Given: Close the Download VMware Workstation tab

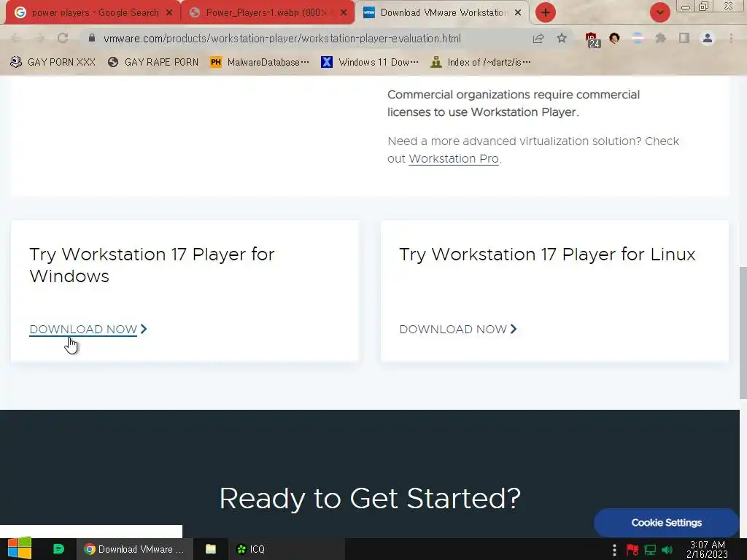Looking at the screenshot, I should [518, 13].
